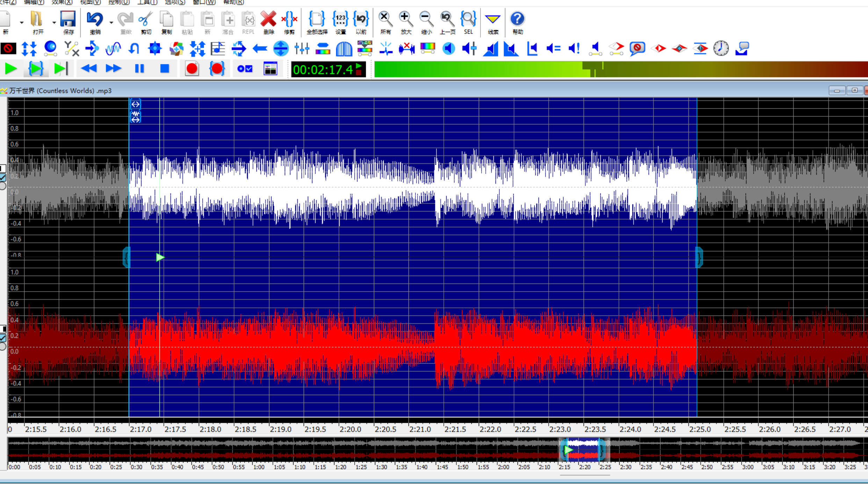Open the 窗口(W) window menu
Image resolution: width=868 pixels, height=484 pixels.
[x=204, y=2]
